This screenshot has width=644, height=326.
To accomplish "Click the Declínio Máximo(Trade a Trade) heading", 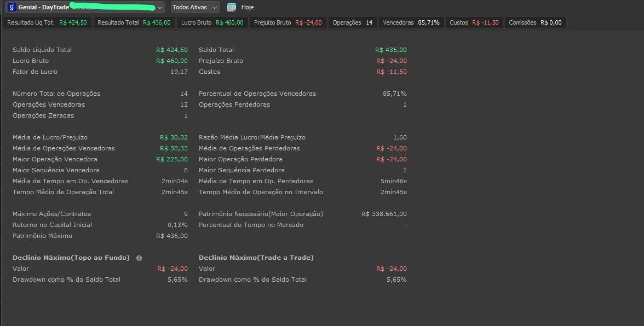I will point(256,258).
